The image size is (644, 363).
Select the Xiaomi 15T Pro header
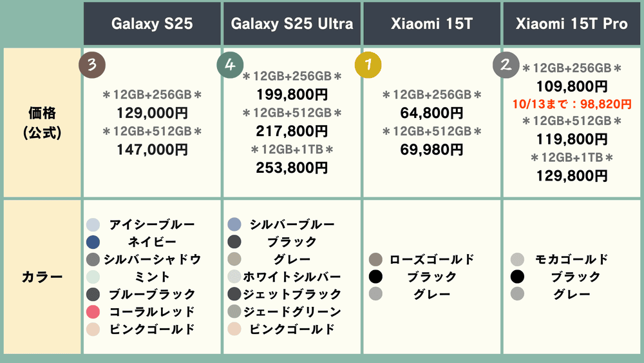[572, 24]
